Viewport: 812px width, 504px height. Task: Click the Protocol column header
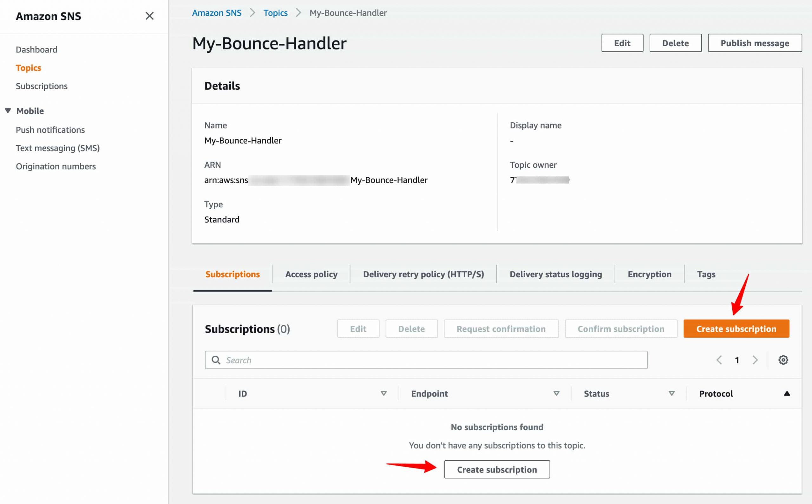pos(716,394)
